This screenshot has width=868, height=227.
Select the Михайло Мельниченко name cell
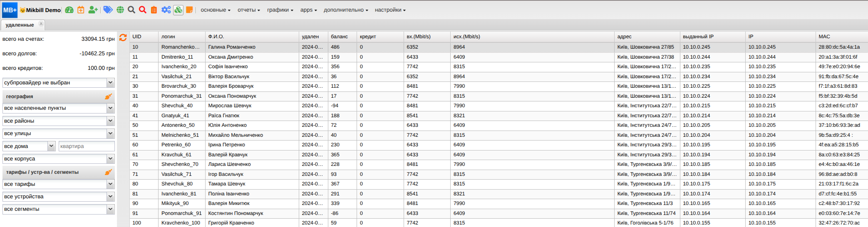252,135
